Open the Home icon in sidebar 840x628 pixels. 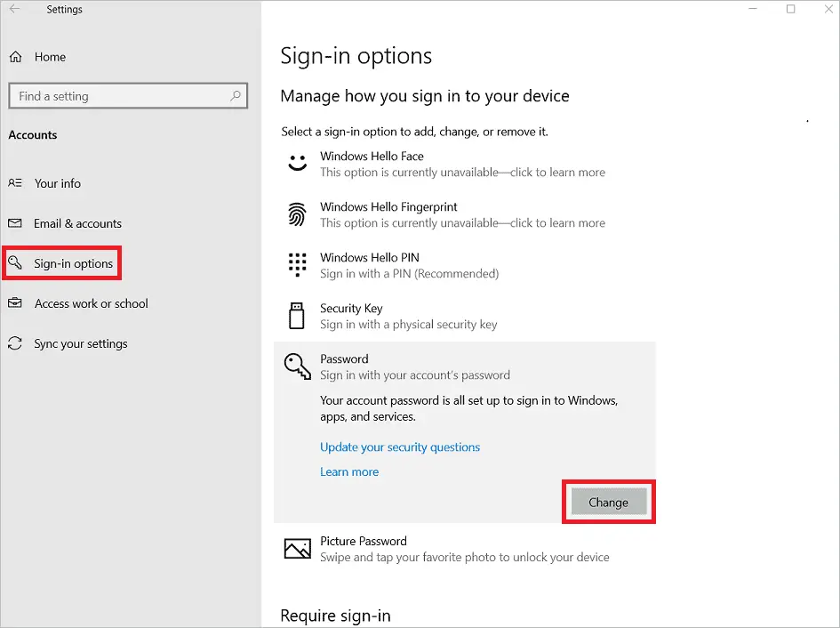click(15, 57)
